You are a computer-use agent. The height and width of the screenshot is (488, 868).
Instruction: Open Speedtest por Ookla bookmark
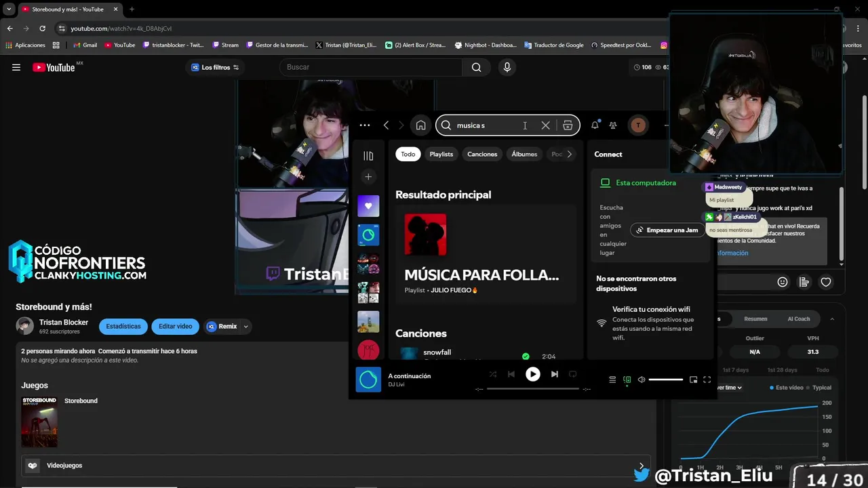coord(621,45)
